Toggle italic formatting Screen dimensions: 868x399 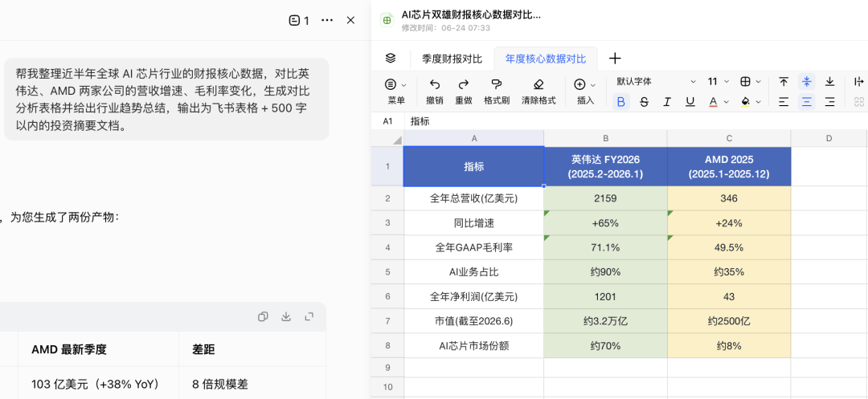click(667, 102)
